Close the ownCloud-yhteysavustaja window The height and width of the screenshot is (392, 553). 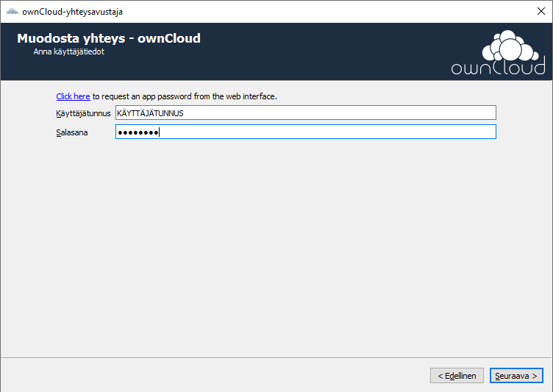tap(541, 11)
